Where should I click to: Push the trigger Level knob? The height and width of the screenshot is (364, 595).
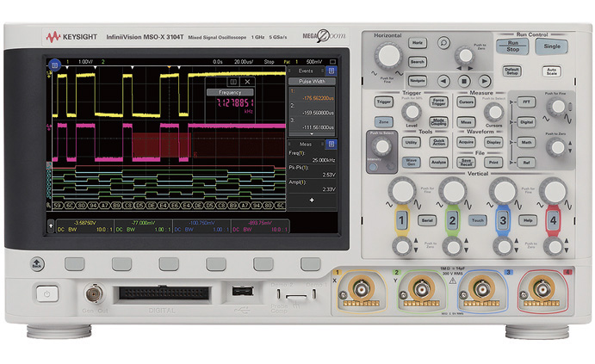pyautogui.click(x=412, y=112)
